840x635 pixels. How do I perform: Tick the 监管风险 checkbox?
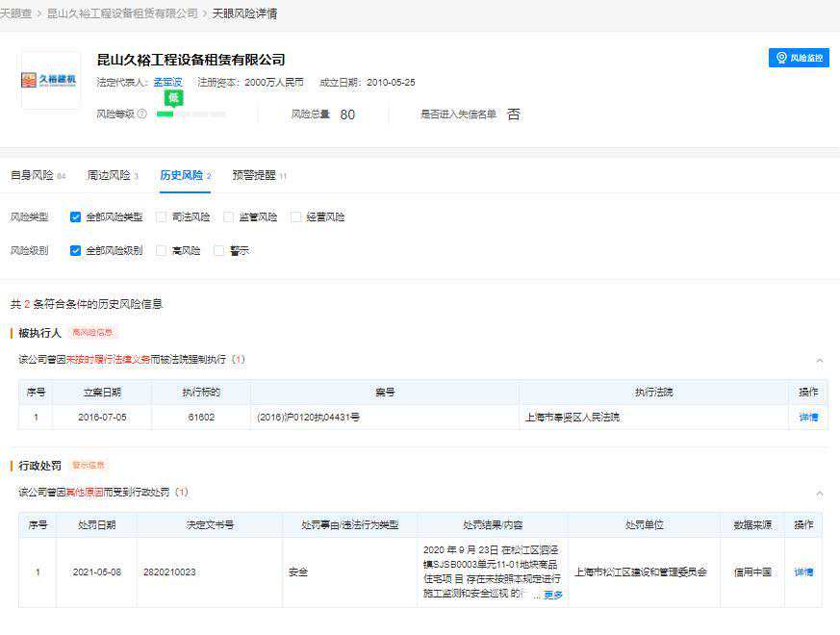click(229, 217)
